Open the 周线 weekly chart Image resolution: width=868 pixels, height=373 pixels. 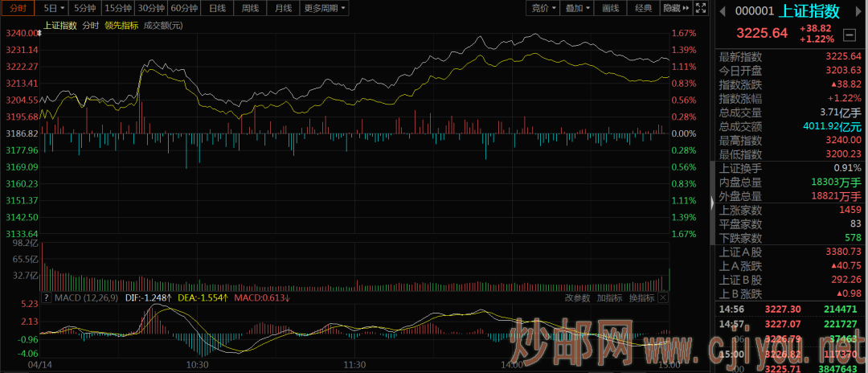(x=250, y=8)
